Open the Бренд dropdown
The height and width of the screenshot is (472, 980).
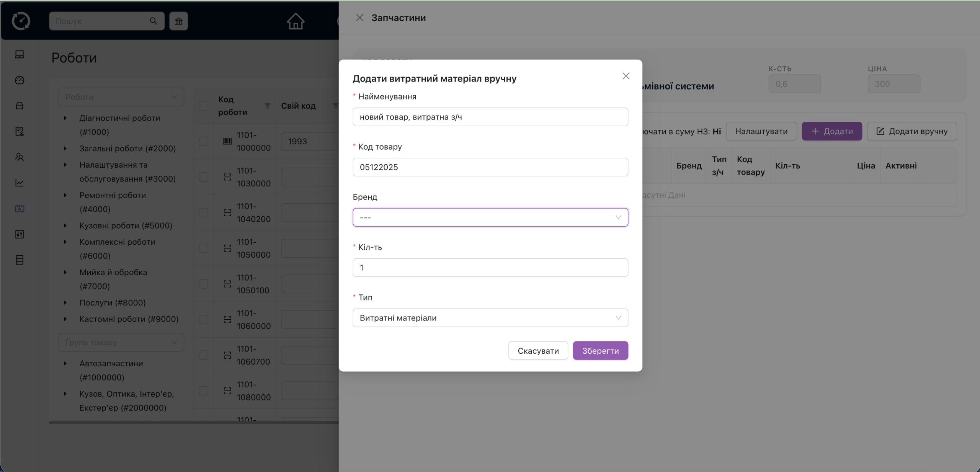click(490, 217)
